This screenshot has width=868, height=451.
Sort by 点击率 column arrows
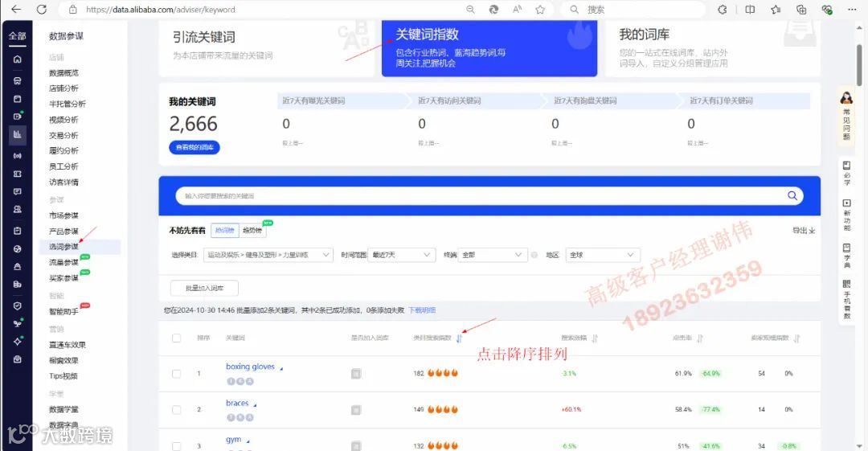pos(700,338)
